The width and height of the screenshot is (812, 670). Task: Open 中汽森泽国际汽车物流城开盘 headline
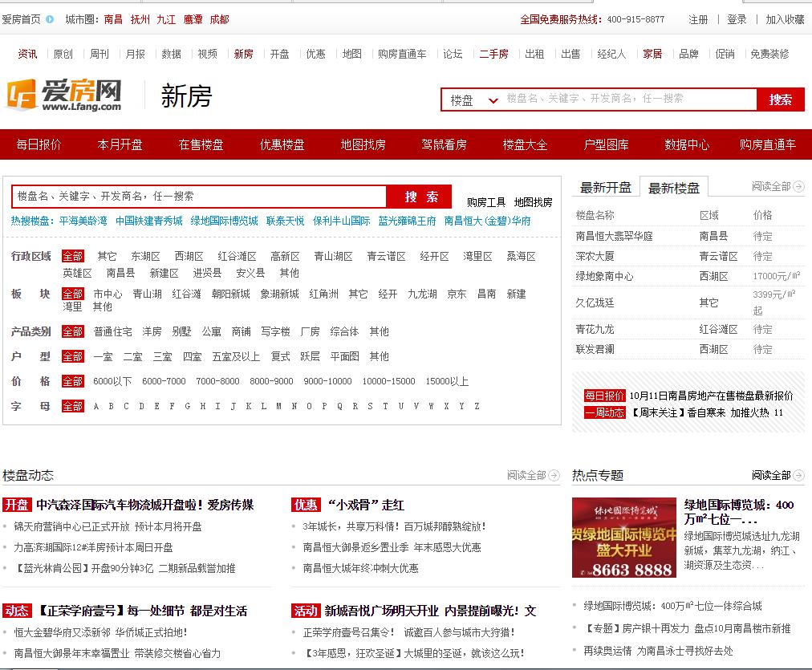145,505
